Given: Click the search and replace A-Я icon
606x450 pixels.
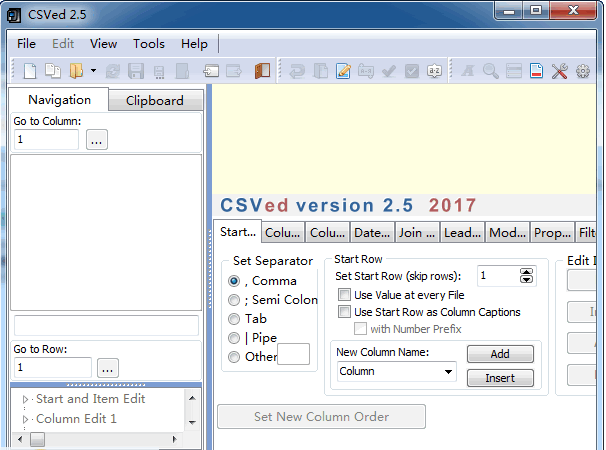Looking at the screenshot, I should [366, 72].
